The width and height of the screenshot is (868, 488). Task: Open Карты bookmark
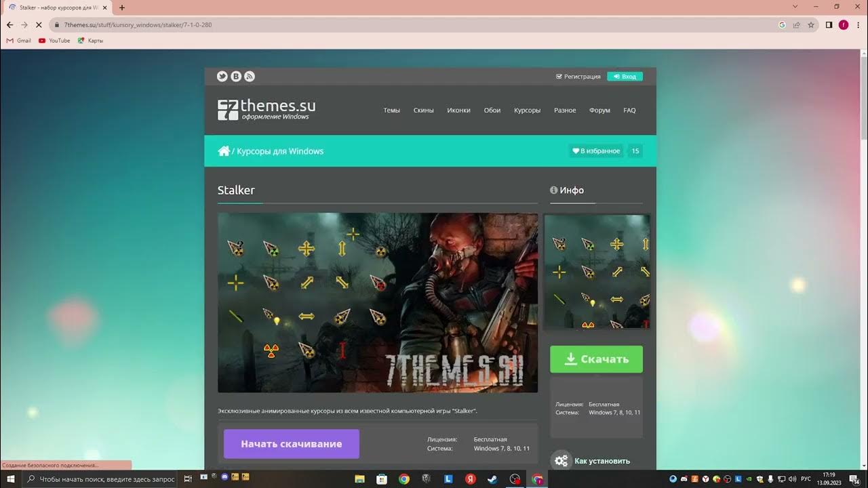pos(91,41)
